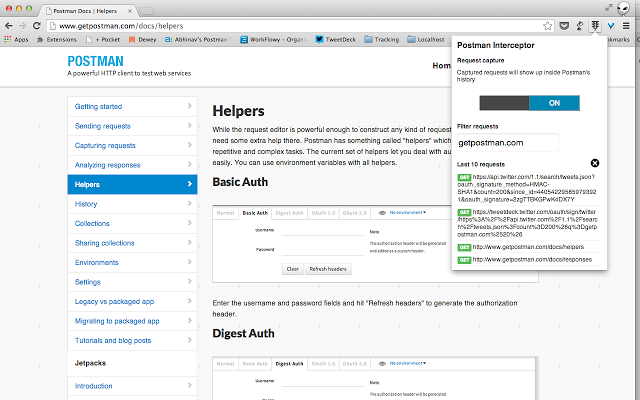Click the POSTMAN logo

(x=96, y=61)
